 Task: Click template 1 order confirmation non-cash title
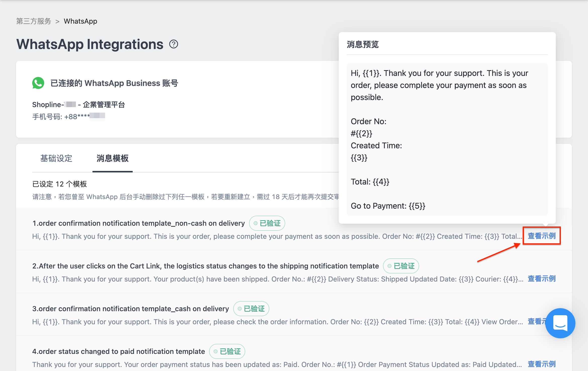point(138,223)
